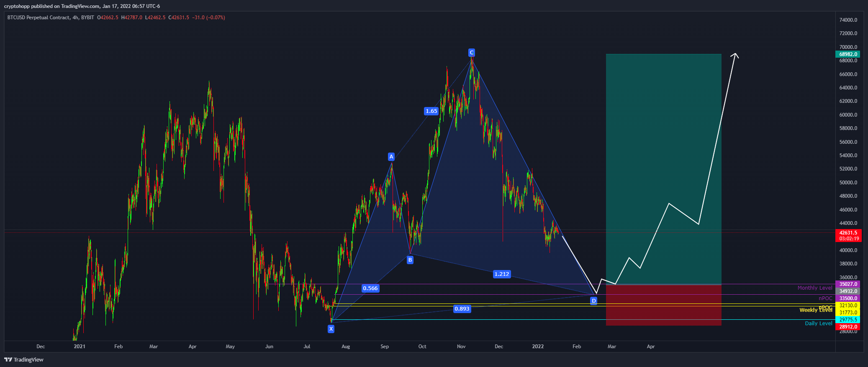Click the 70000.0 price axis label

point(848,47)
